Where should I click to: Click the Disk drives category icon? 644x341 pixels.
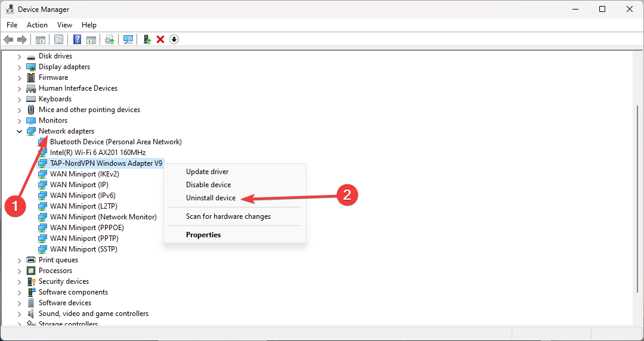click(31, 56)
